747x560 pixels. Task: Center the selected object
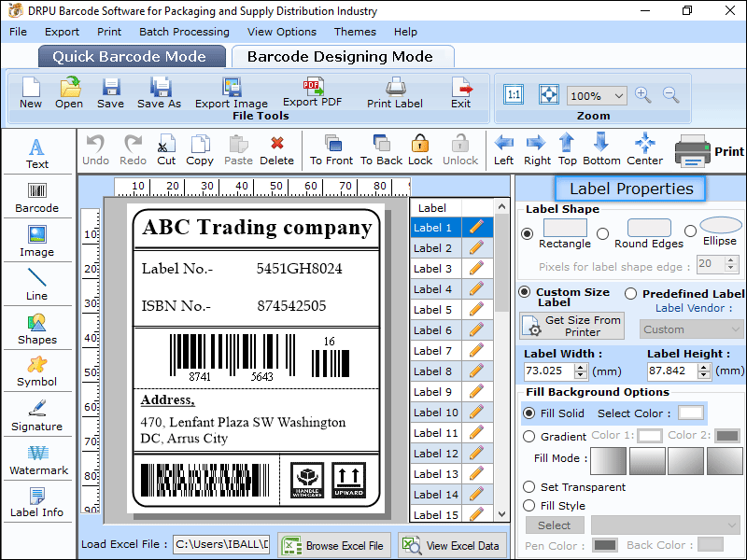(x=644, y=150)
